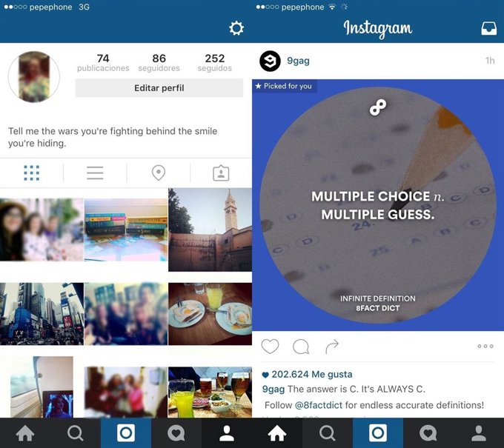This screenshot has width=504, height=448.
Task: Open profile settings gear icon
Action: 236,28
